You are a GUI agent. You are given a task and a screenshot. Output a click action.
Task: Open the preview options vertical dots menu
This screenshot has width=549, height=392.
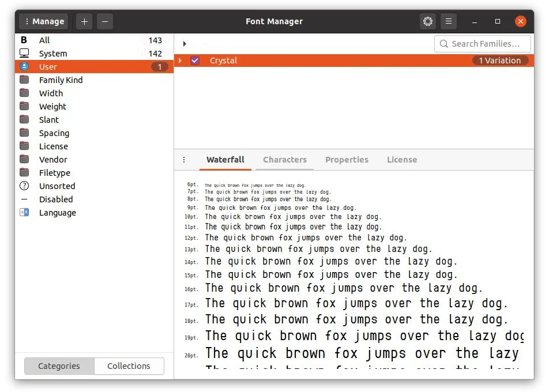point(183,160)
